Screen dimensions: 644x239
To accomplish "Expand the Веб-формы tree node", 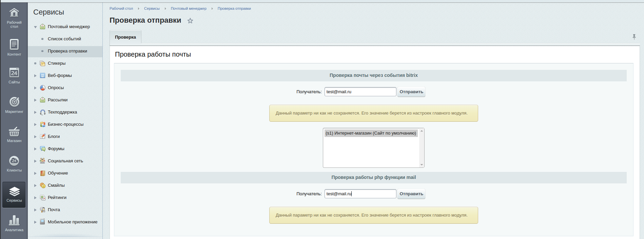I will tap(35, 76).
